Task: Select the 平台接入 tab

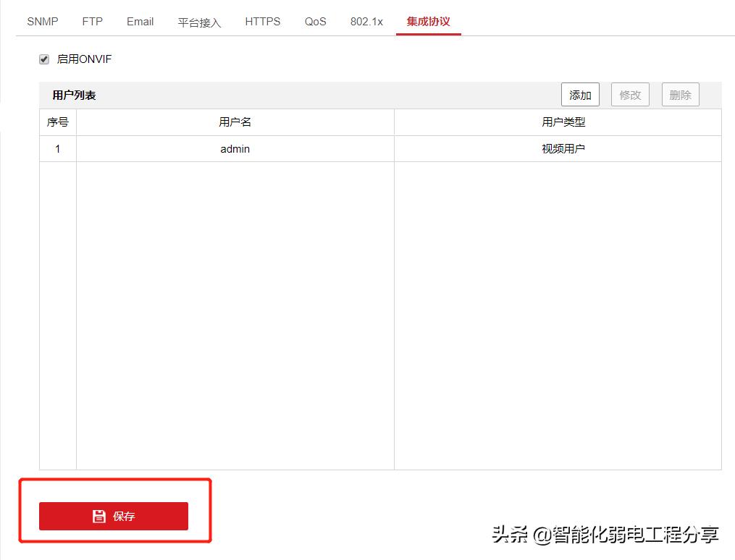Action: click(199, 22)
